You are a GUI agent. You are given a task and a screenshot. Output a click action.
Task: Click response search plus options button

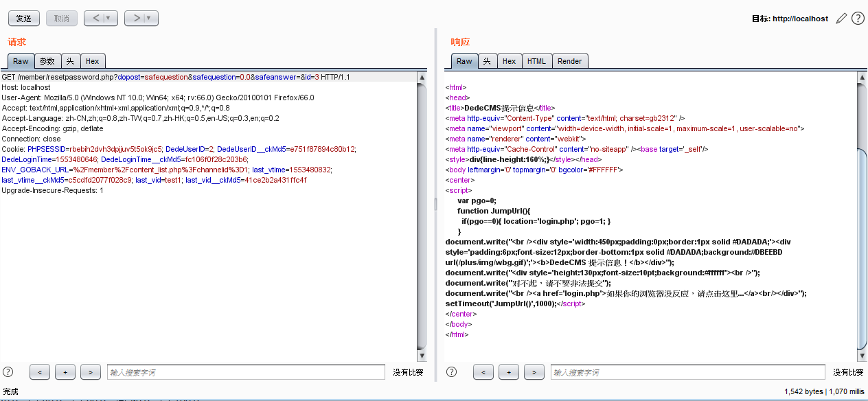tap(509, 372)
